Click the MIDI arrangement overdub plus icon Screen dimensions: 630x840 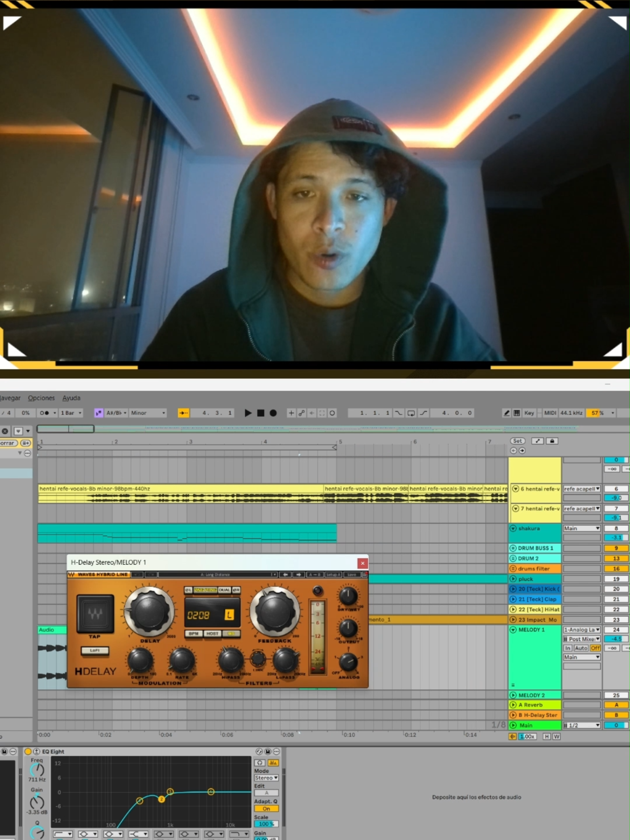click(x=291, y=413)
